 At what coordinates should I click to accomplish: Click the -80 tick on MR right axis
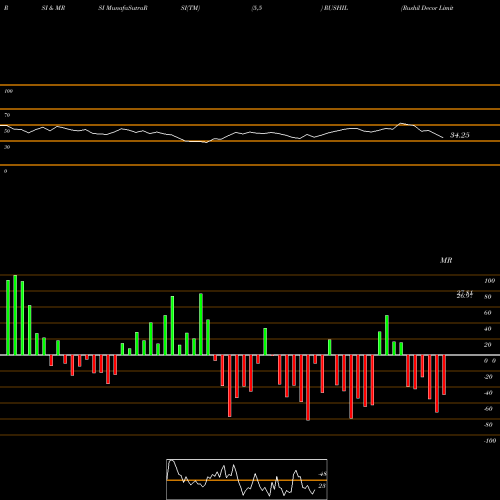coord(488,425)
